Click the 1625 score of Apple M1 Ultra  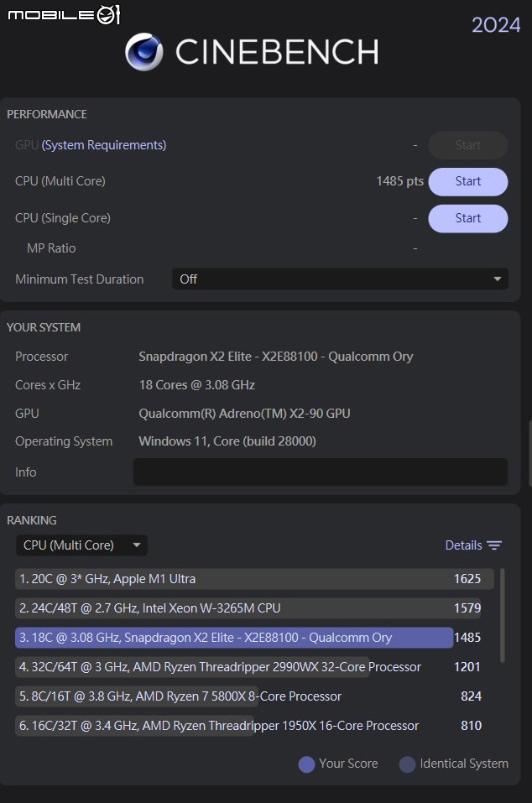467,579
